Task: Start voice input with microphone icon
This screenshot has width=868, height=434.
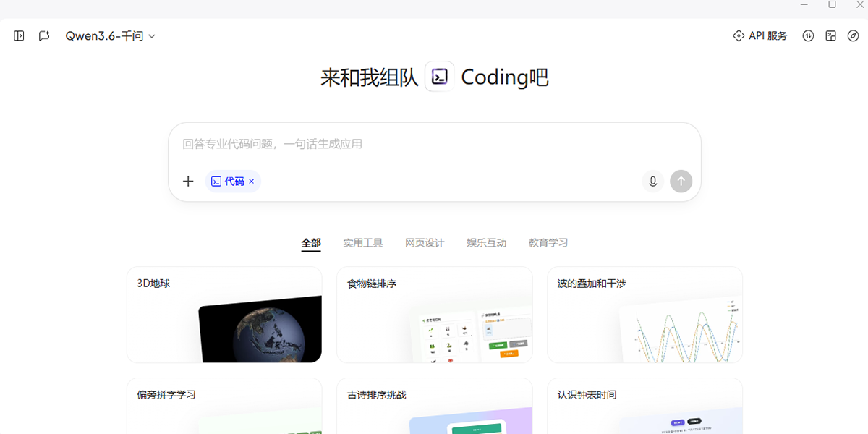Action: (x=652, y=182)
